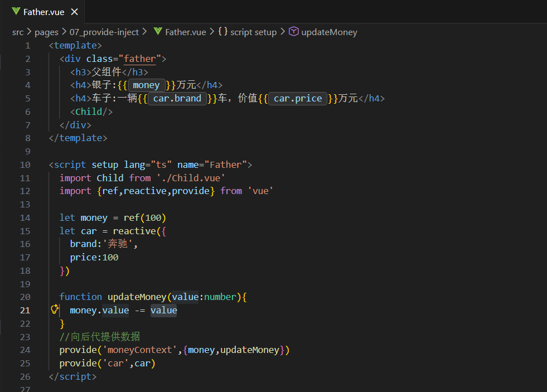Click 'vue' module string on line 12
The image size is (547, 392).
(260, 191)
